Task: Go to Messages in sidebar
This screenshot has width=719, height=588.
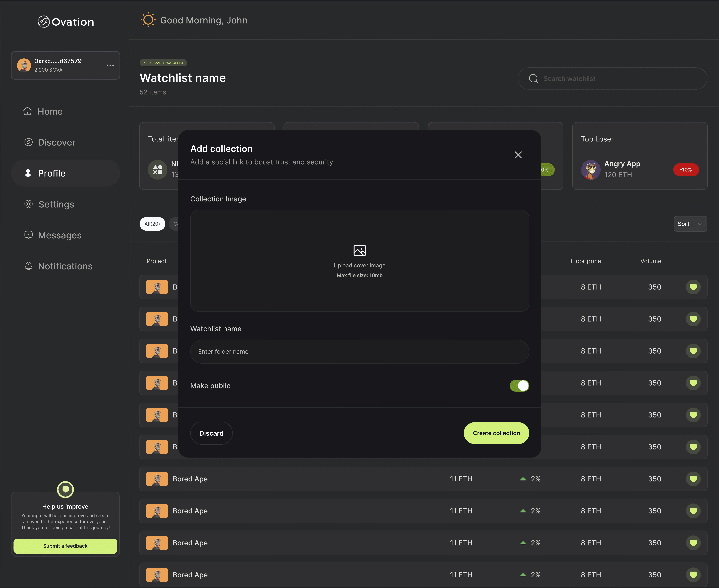Action: (60, 235)
